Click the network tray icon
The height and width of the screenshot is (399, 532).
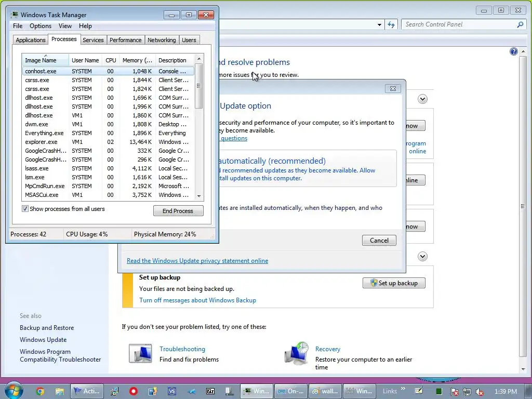(467, 392)
